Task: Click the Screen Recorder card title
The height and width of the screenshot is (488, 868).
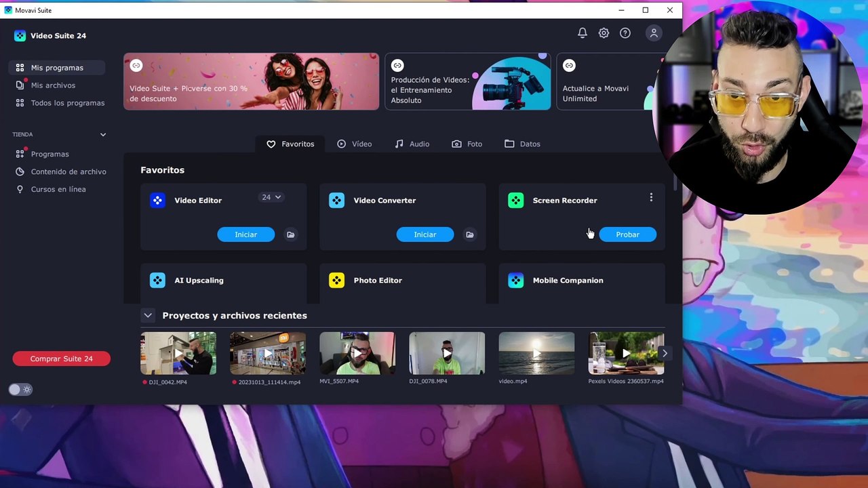Action: 565,201
